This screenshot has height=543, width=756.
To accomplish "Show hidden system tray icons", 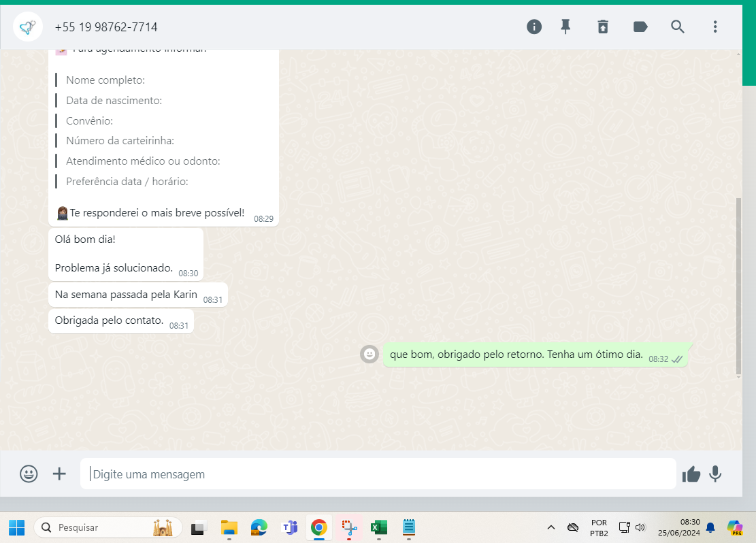I will coord(551,527).
